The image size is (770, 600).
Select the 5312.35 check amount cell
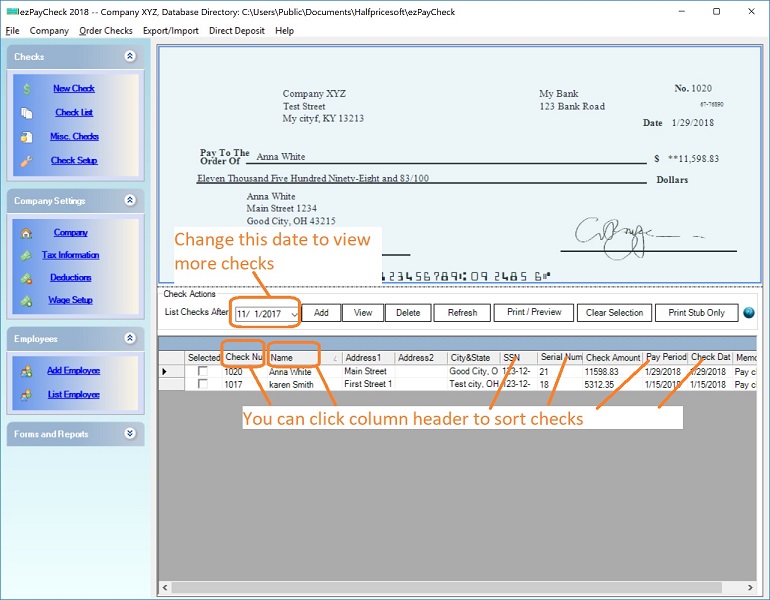613,384
